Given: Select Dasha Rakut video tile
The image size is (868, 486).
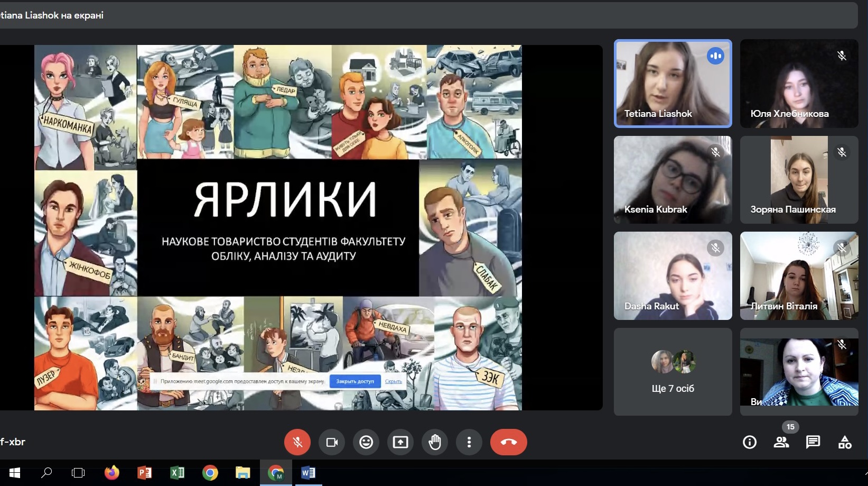Looking at the screenshot, I should [673, 276].
